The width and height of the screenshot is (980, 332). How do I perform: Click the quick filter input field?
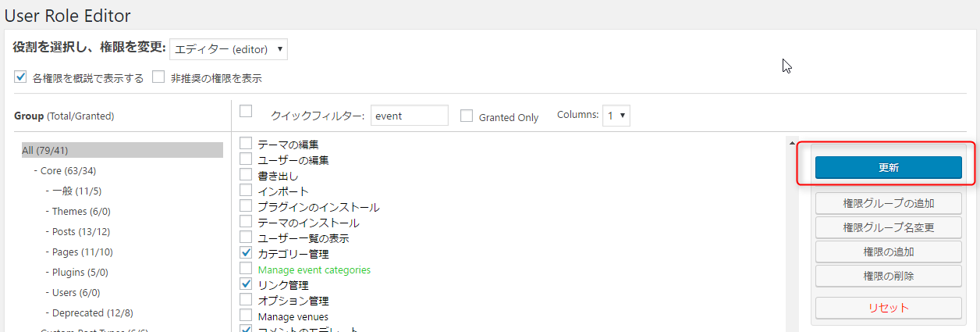[409, 116]
